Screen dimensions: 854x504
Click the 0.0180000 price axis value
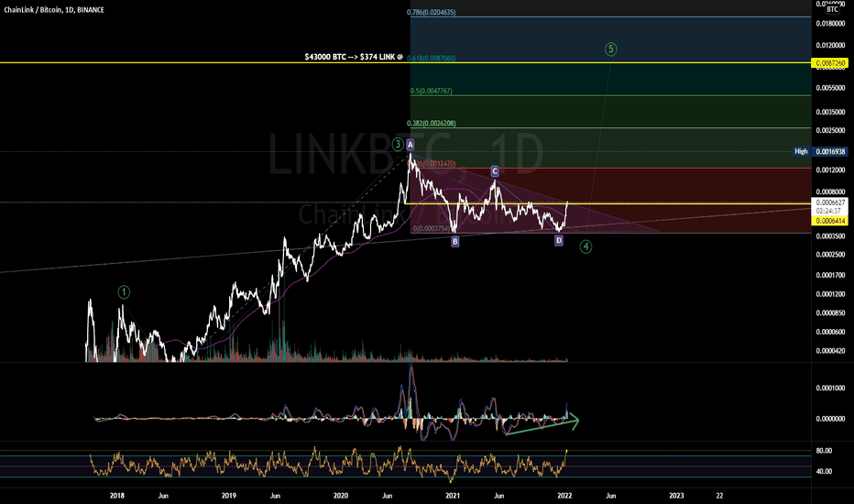(x=830, y=24)
